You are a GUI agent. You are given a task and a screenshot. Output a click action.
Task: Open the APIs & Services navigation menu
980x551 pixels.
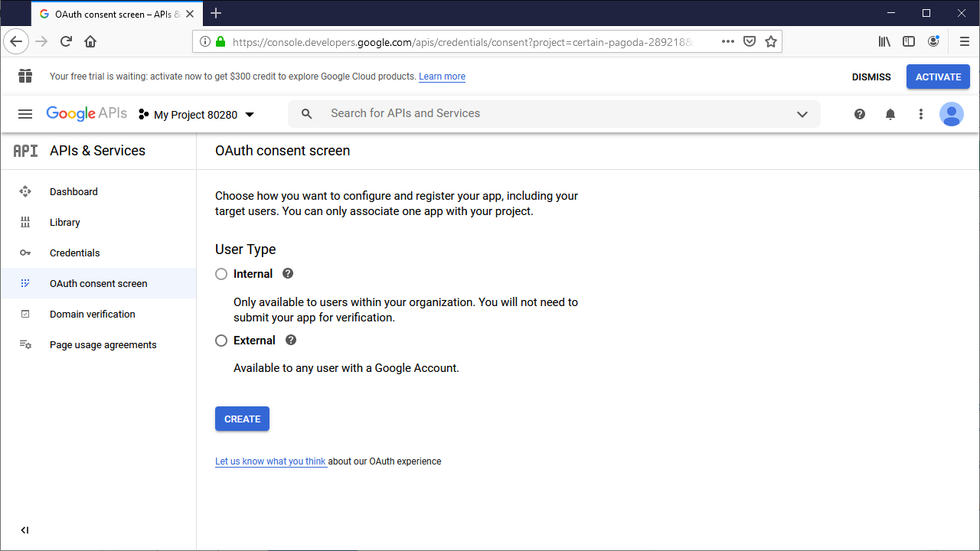click(x=24, y=113)
